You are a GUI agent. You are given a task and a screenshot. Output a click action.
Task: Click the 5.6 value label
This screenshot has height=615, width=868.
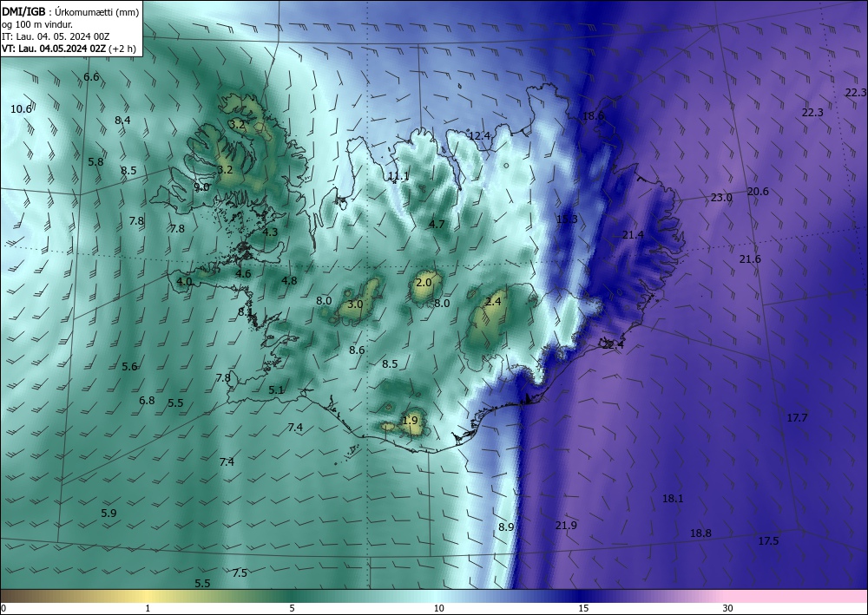pyautogui.click(x=129, y=367)
